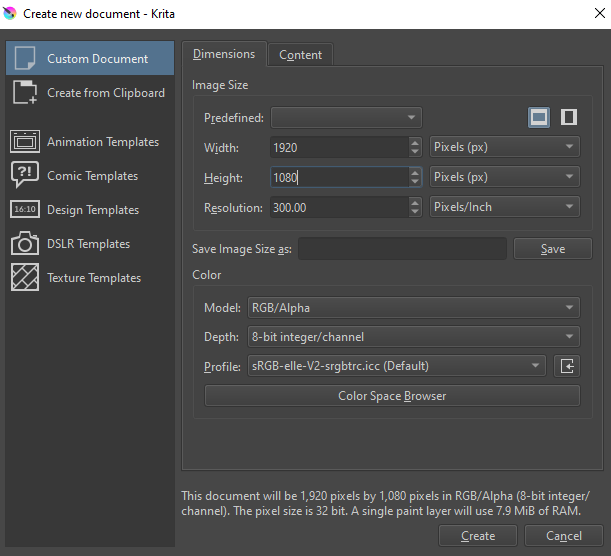Screen dimensions: 611x556
Task: Increase Resolution with the up arrow
Action: click(x=415, y=202)
